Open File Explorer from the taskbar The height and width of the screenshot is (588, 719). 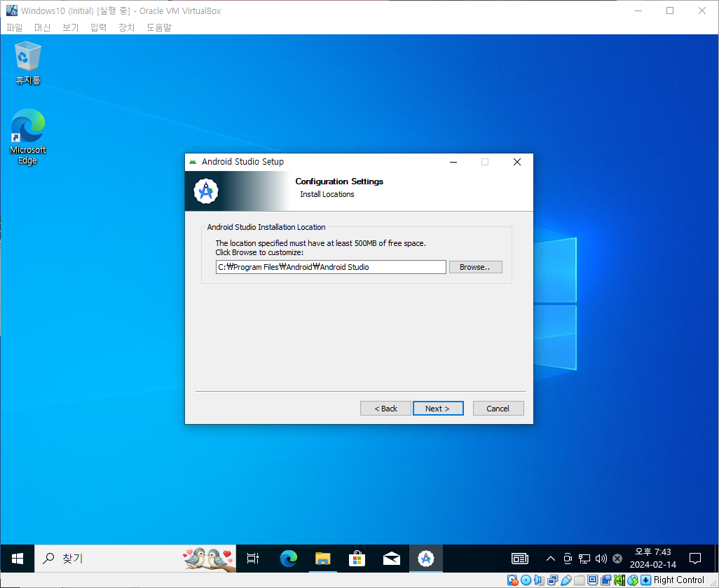click(323, 558)
